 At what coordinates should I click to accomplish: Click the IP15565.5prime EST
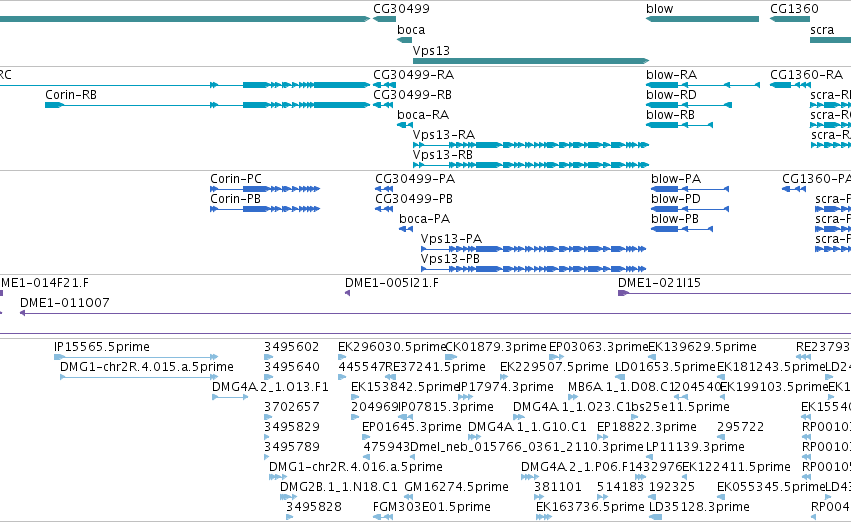click(136, 357)
